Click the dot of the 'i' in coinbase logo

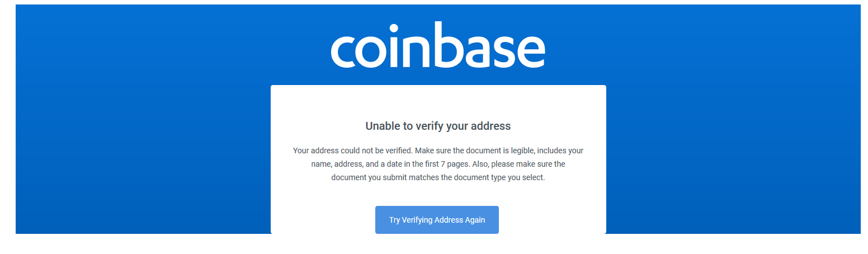(x=394, y=28)
